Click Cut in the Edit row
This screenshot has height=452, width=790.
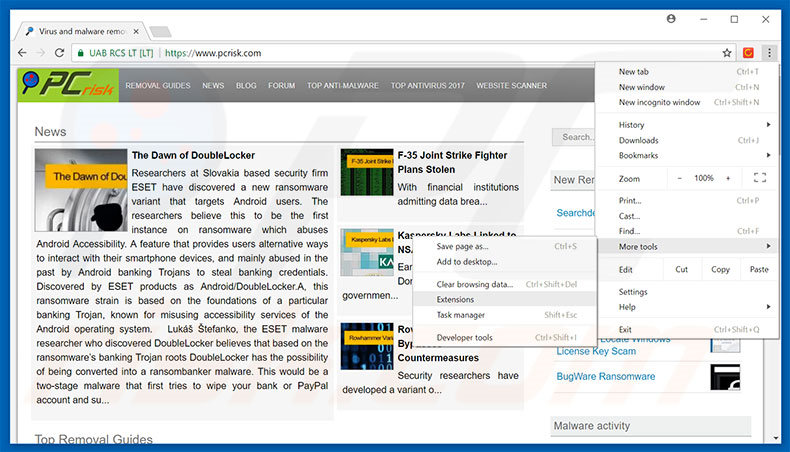[x=681, y=270]
